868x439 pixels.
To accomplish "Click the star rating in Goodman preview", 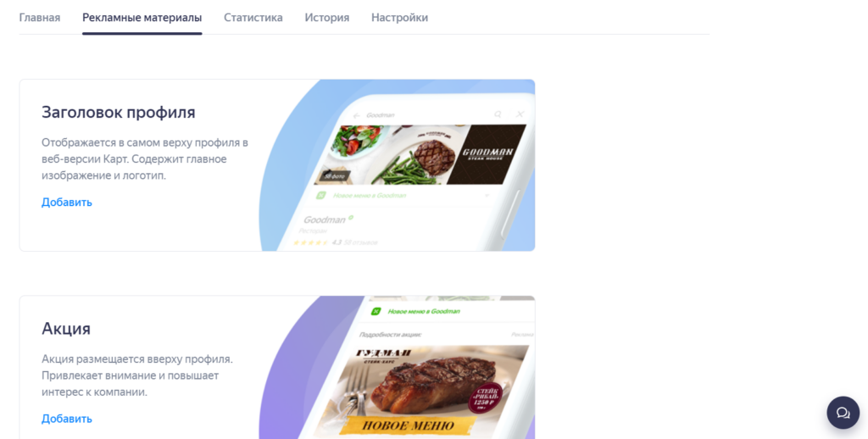I will coord(310,242).
